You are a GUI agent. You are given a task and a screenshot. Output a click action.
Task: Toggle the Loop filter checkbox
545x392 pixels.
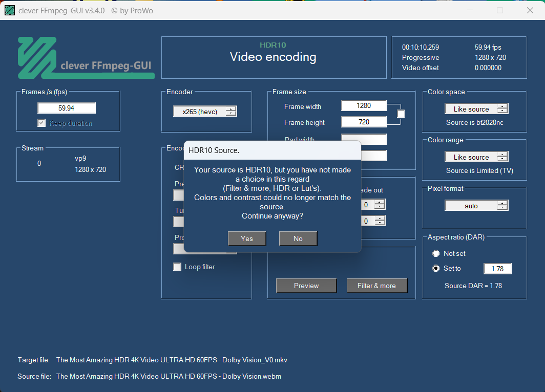tap(177, 267)
